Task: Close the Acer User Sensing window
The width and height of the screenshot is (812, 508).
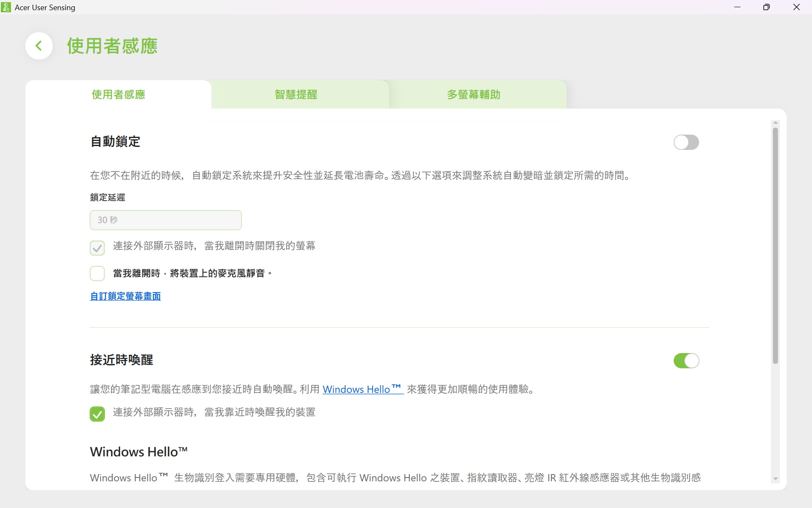Action: click(x=796, y=7)
